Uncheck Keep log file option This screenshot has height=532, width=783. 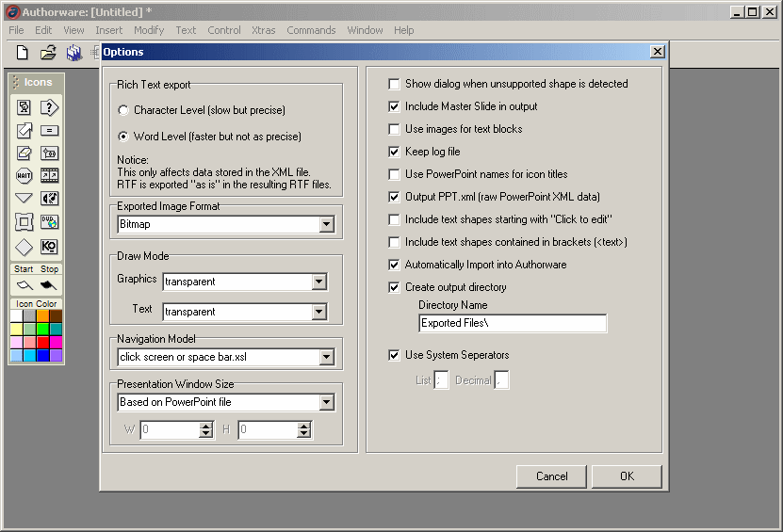(x=394, y=152)
